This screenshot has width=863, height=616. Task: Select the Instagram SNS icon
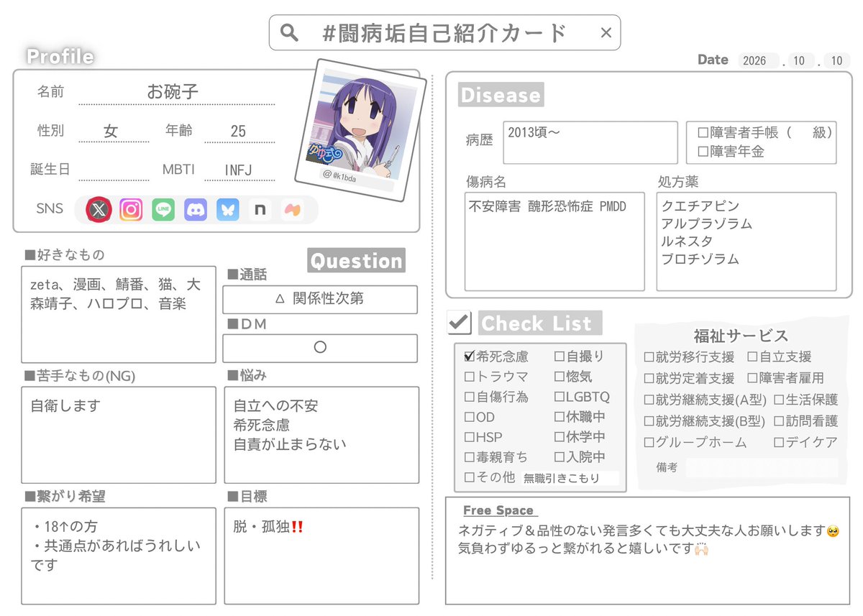point(131,209)
